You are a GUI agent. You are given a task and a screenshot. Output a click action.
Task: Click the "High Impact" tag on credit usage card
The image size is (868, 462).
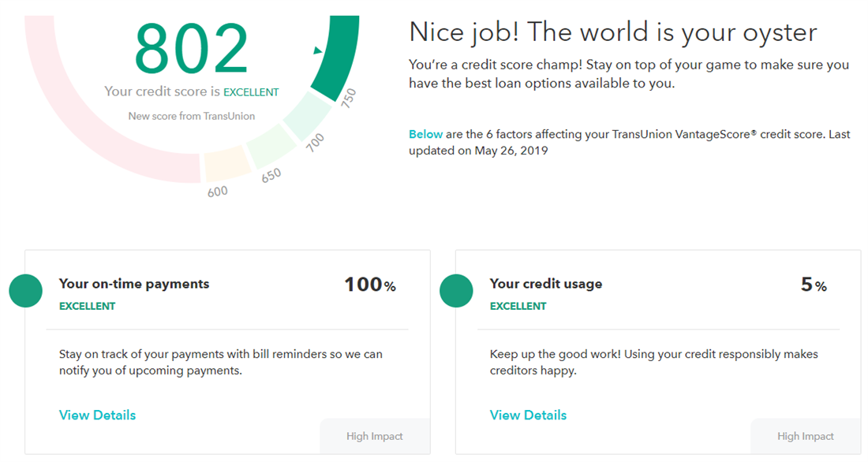click(x=806, y=436)
